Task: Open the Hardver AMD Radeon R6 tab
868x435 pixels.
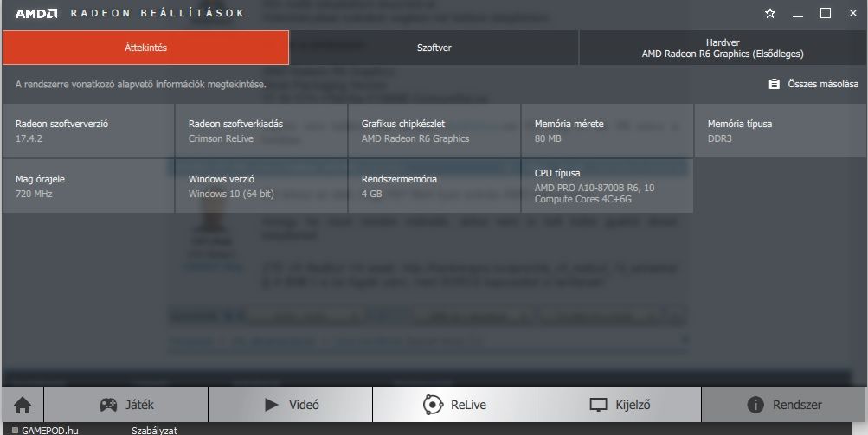Action: [x=723, y=48]
